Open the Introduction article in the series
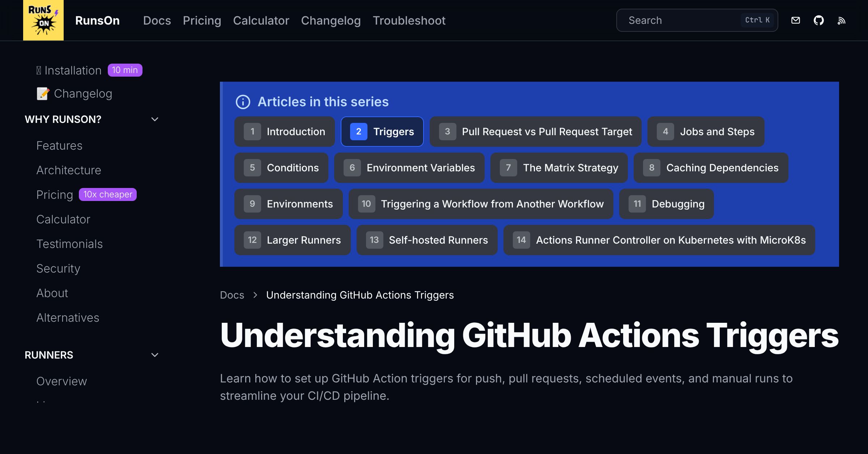This screenshot has width=868, height=454. click(x=284, y=132)
